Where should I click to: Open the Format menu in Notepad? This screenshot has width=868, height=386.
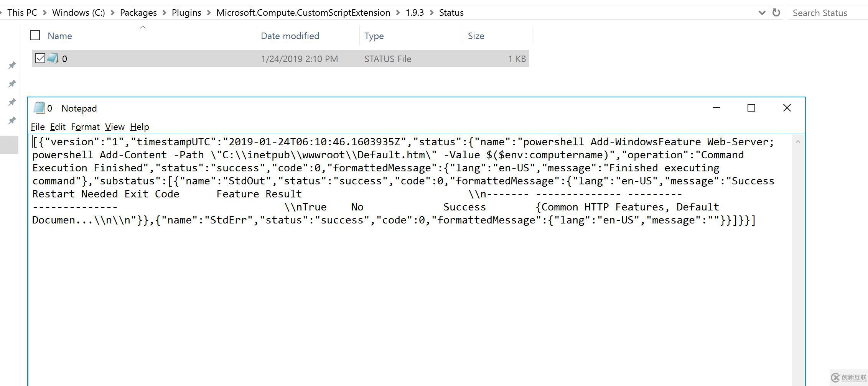85,127
